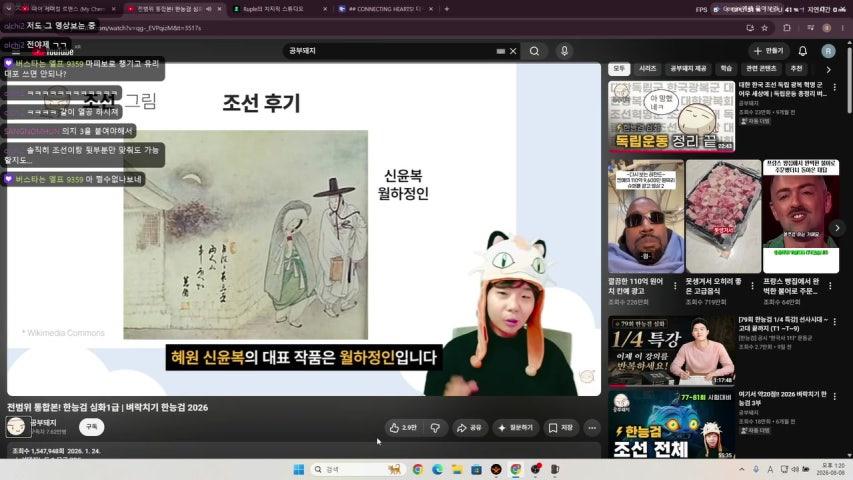
Task: Open the on-screen keyboard icon in search box
Action: (x=500, y=51)
